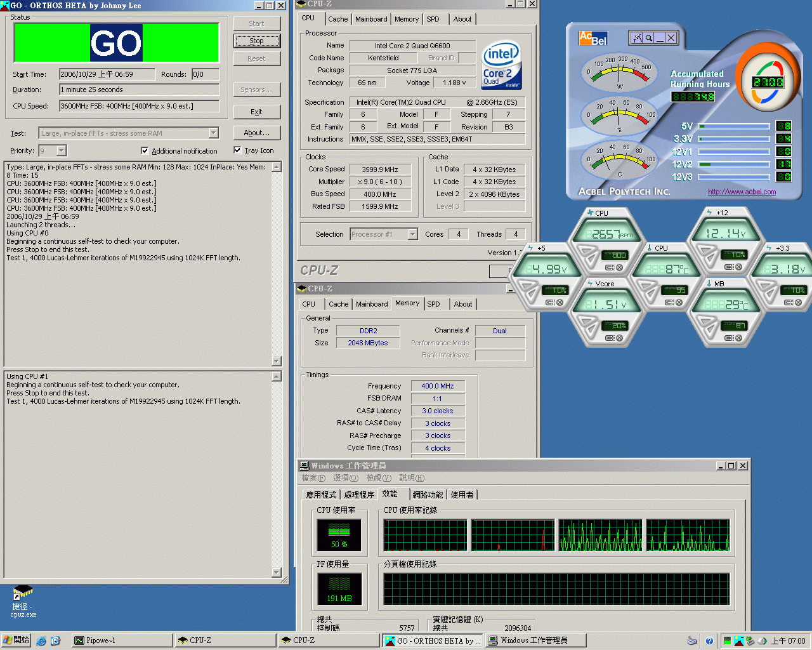Click the Pipowe~1 taskbar button
Screen dimensions: 812x650
[x=121, y=640]
